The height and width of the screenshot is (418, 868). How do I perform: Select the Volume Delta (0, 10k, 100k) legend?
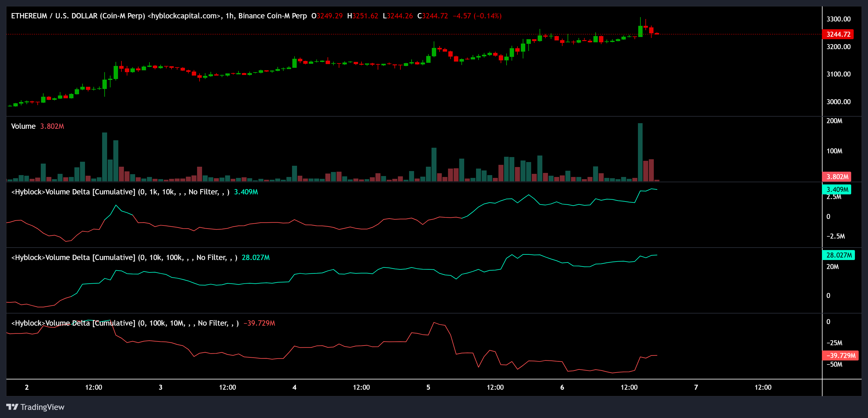(123, 257)
